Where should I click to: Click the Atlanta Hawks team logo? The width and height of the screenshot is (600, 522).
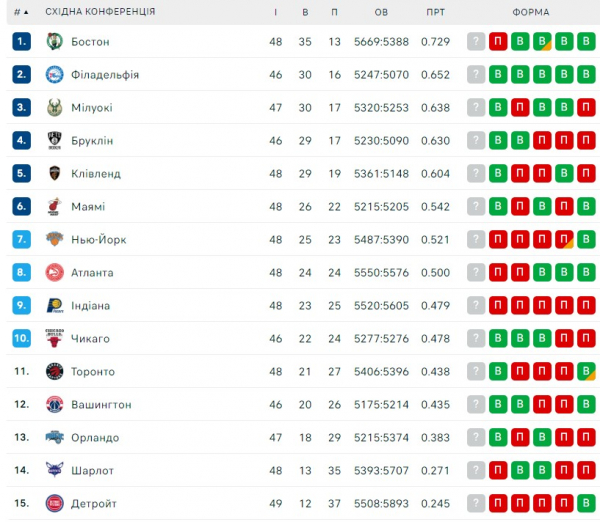[54, 273]
